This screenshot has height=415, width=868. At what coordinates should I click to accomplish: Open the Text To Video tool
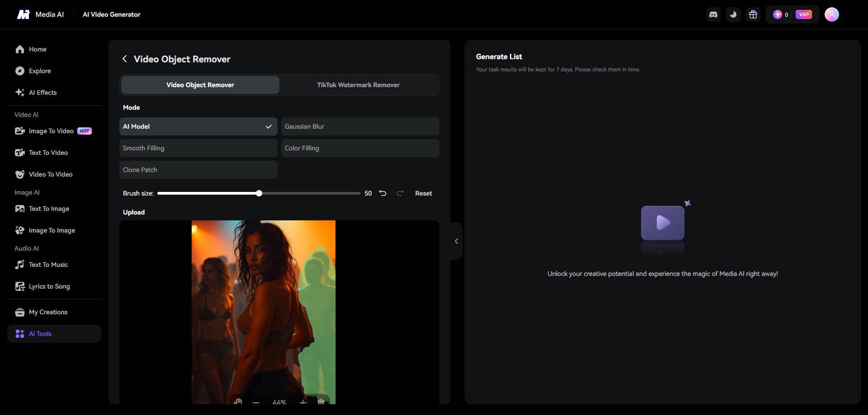coord(54,153)
